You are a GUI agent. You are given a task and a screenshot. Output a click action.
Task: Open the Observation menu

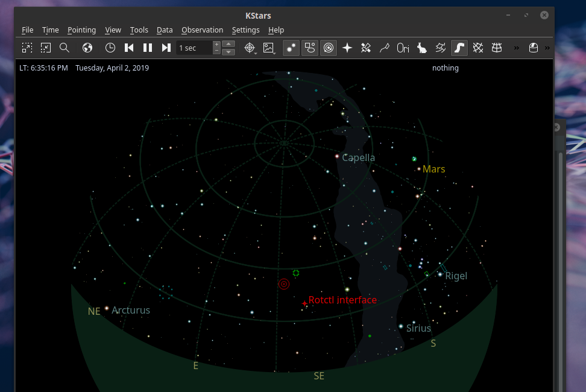coord(202,30)
